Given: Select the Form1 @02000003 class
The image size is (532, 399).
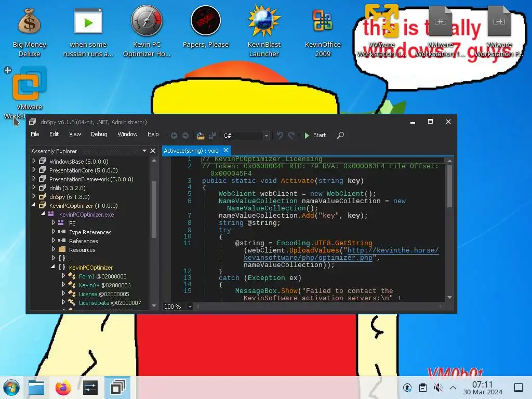Looking at the screenshot, I should click(102, 276).
